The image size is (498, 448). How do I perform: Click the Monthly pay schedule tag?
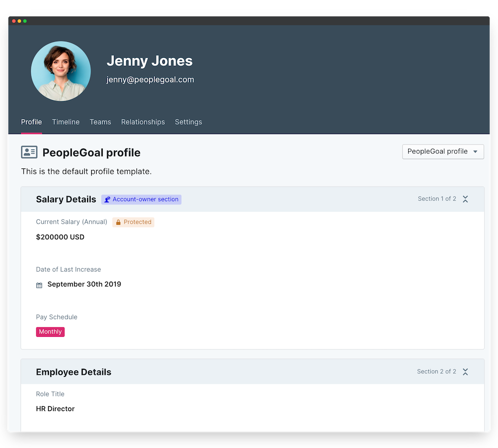pos(50,332)
